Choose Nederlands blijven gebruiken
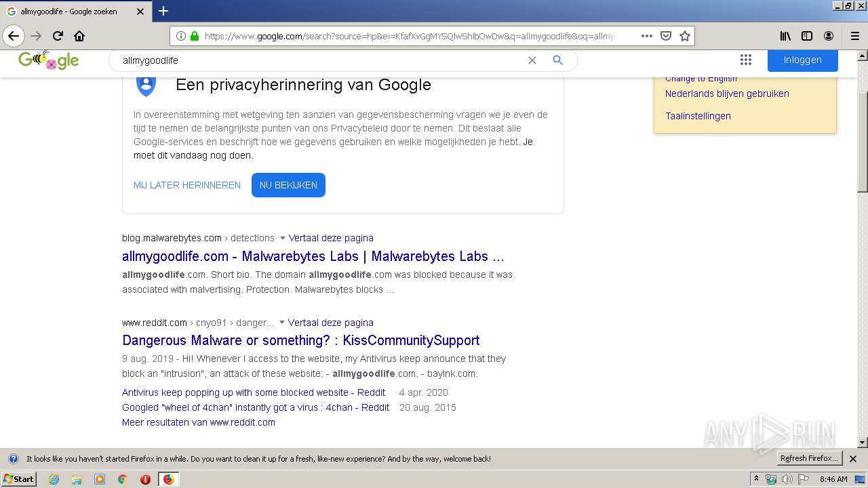The height and width of the screenshot is (488, 868). pos(727,94)
